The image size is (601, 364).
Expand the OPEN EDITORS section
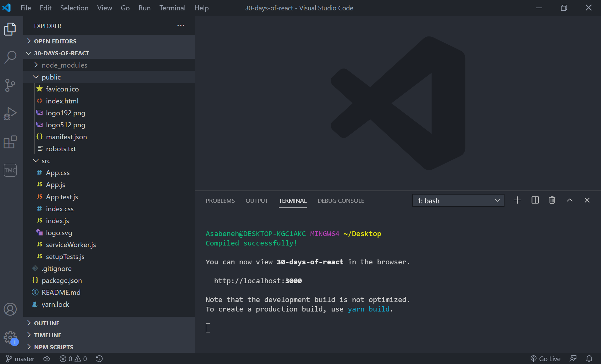55,41
